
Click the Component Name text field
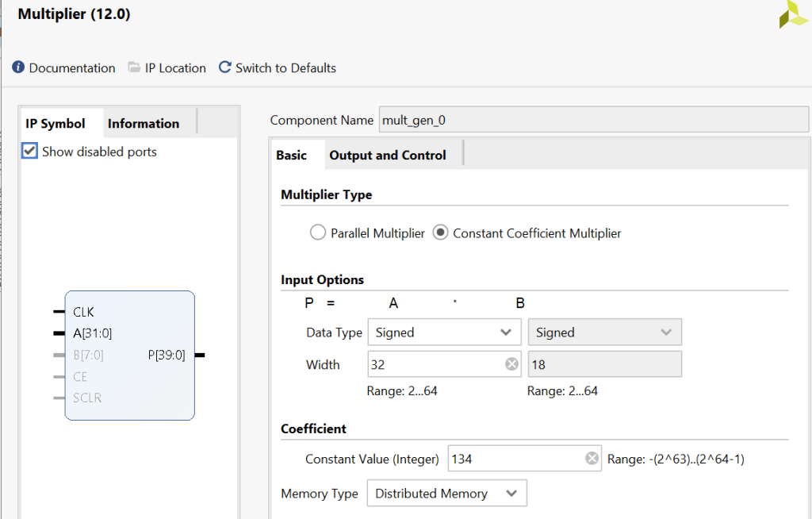(x=593, y=121)
